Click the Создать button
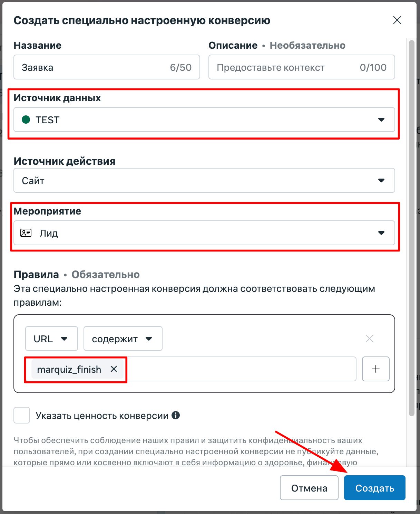Image resolution: width=420 pixels, height=514 pixels. pyautogui.click(x=375, y=488)
